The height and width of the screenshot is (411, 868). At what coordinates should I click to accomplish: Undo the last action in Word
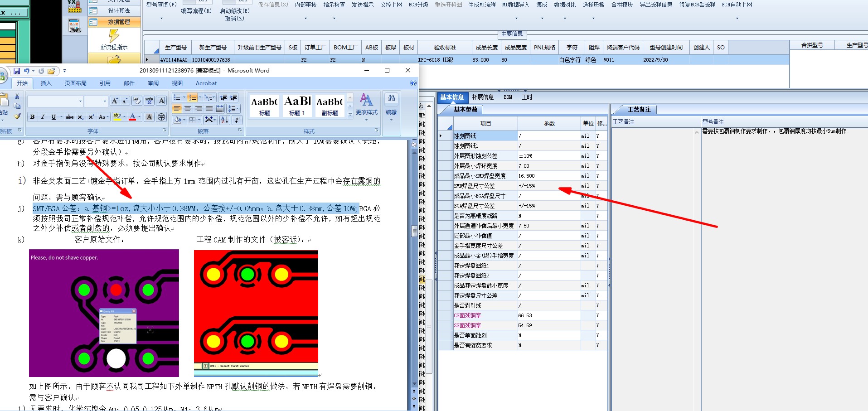[x=27, y=71]
